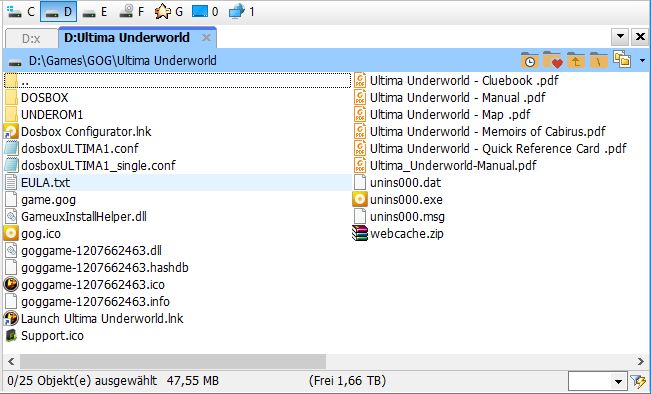This screenshot has height=394, width=651.
Task: Go to parent folder icon
Action: pos(575,61)
